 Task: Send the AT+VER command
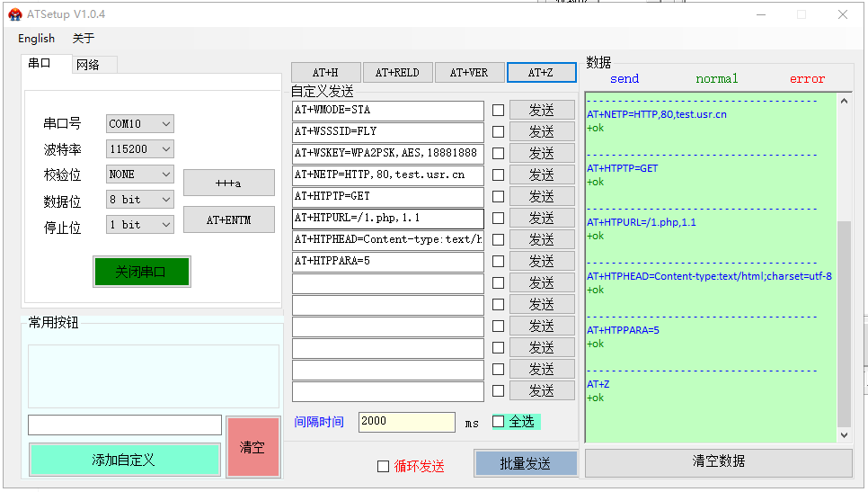tap(469, 73)
